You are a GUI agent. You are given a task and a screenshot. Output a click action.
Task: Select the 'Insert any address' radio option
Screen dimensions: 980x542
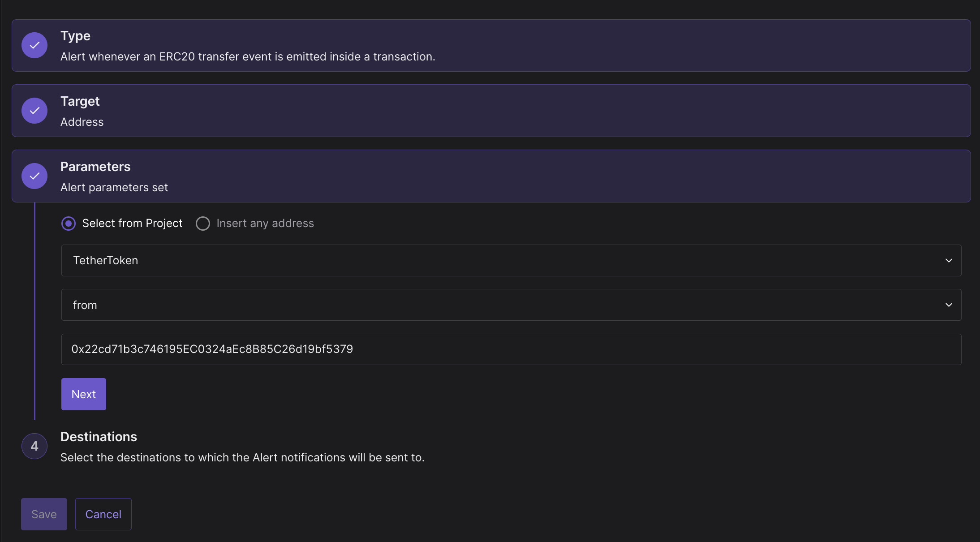tap(203, 223)
